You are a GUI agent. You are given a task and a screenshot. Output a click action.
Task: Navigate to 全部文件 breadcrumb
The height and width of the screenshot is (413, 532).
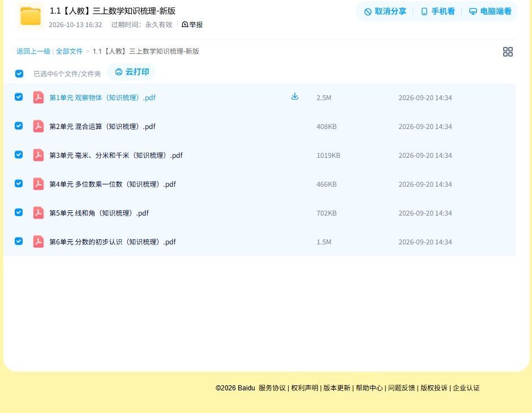[x=69, y=51]
